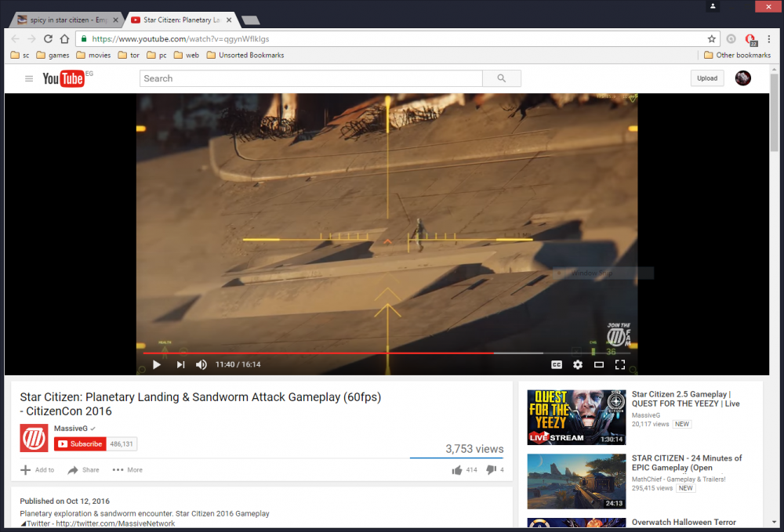Viewport: 784px width, 532px height.
Task: Open the red extension icon with badge
Action: pos(750,39)
